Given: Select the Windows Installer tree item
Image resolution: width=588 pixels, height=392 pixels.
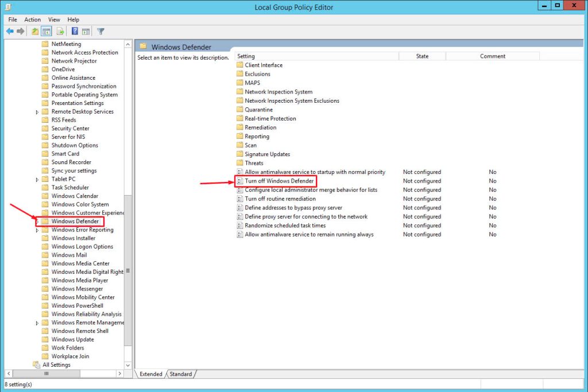Looking at the screenshot, I should point(73,238).
